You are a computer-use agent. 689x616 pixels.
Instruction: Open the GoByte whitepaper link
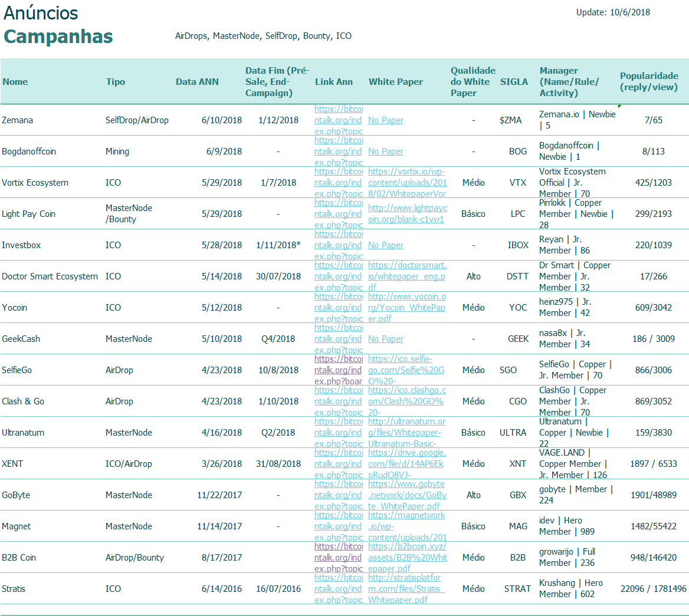click(x=408, y=495)
